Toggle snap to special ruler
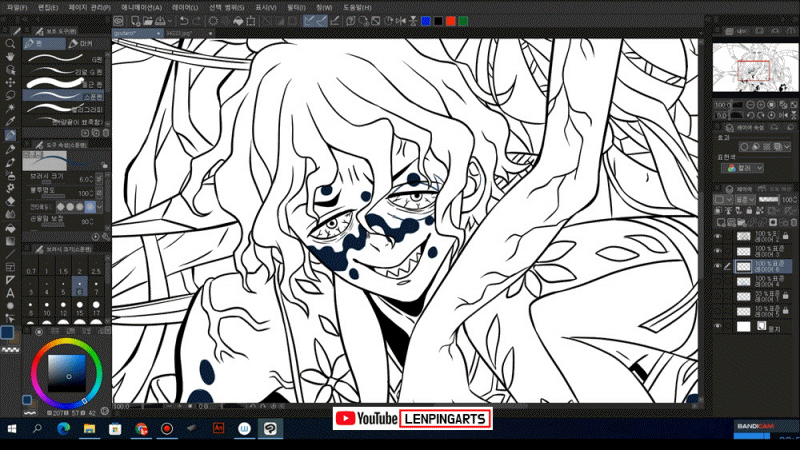This screenshot has width=800, height=450. [x=321, y=21]
